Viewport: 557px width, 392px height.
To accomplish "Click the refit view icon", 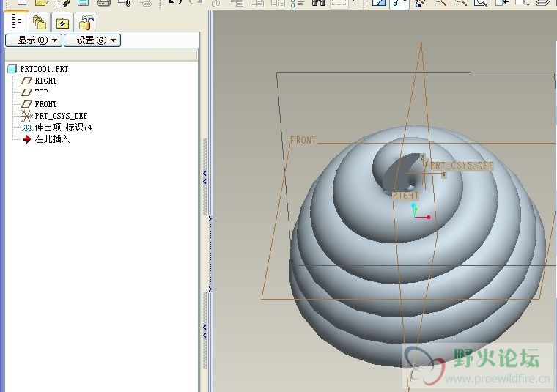I will pos(481,3).
